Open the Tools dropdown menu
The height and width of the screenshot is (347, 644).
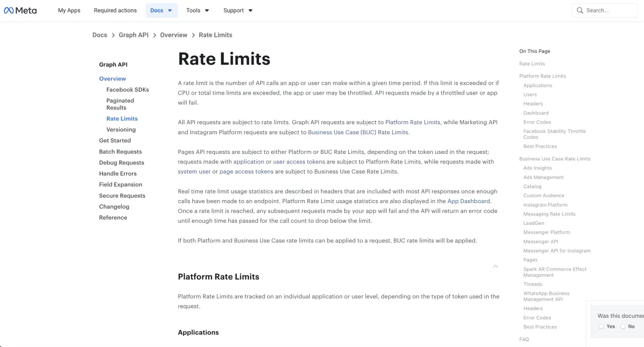click(x=198, y=10)
